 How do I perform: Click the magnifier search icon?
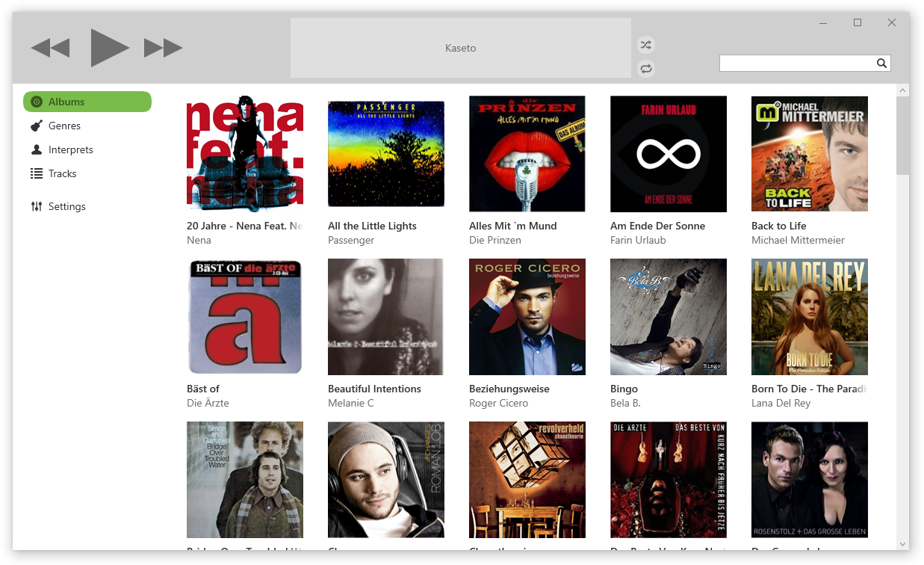pos(881,64)
